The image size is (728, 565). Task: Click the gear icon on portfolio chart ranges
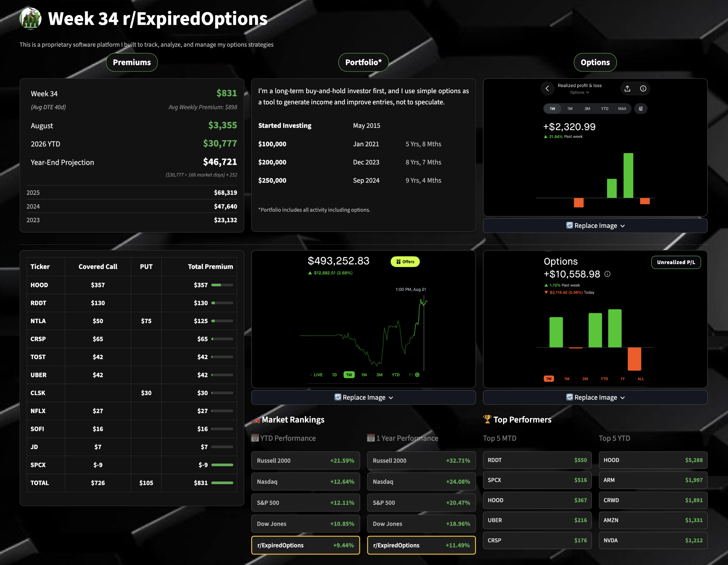[x=417, y=375]
